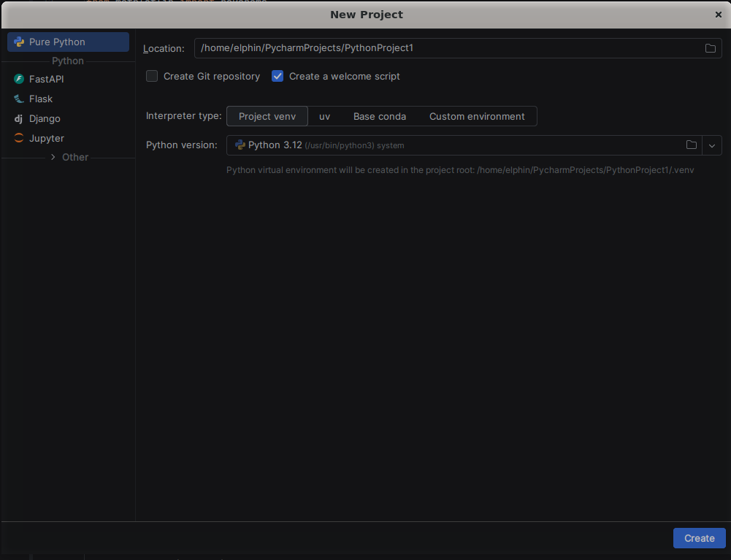Screen dimensions: 731x560
Task: Choose Custom environment interpreter type
Action: point(477,116)
